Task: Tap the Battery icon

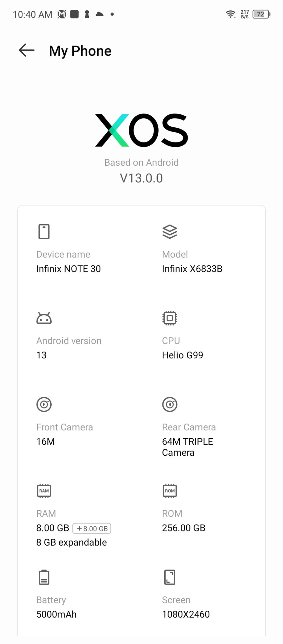Action: (x=44, y=577)
